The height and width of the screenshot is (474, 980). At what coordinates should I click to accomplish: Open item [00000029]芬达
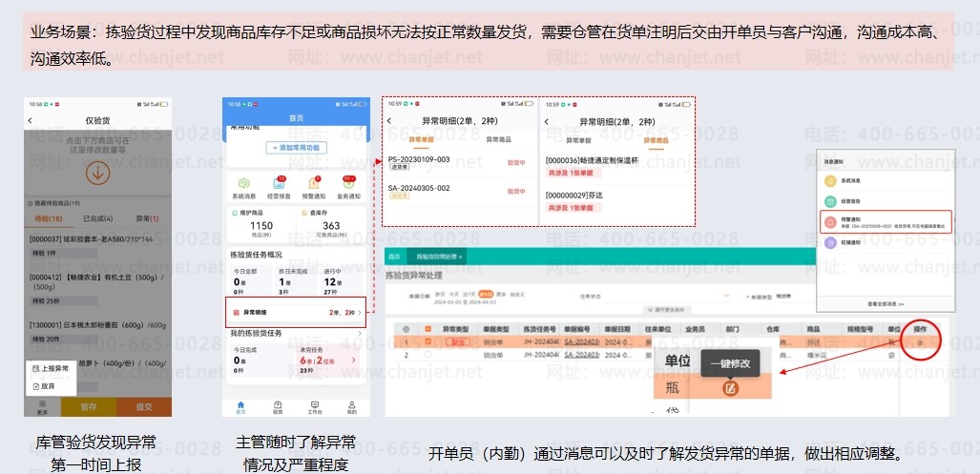pos(573,196)
